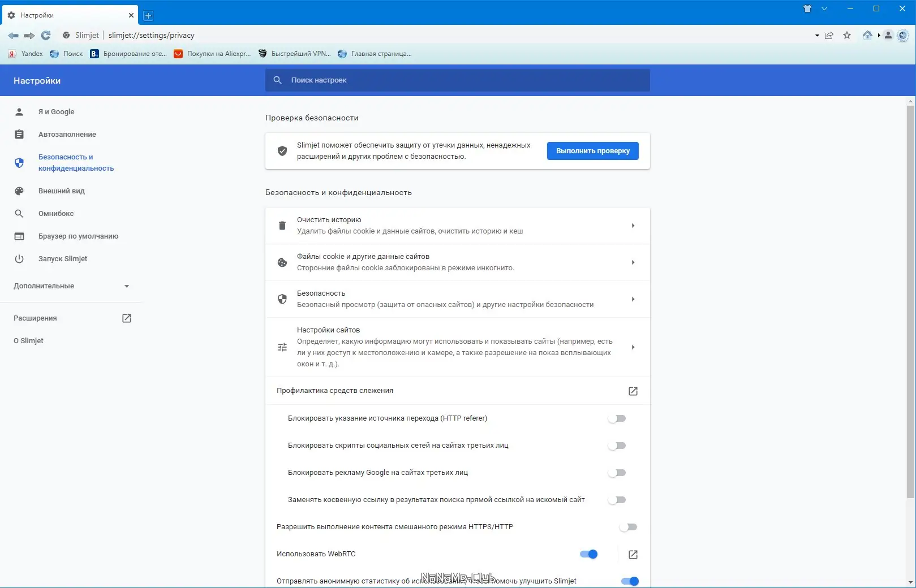Click the person icon next to Я и Google

point(19,111)
